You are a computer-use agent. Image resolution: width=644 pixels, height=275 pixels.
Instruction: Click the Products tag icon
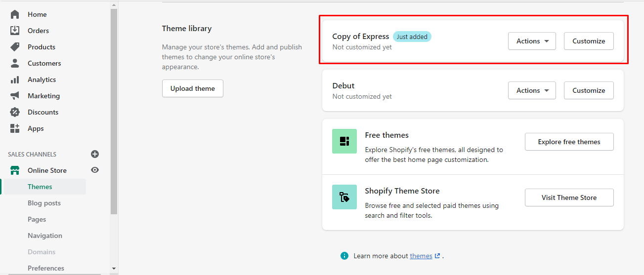click(x=15, y=47)
